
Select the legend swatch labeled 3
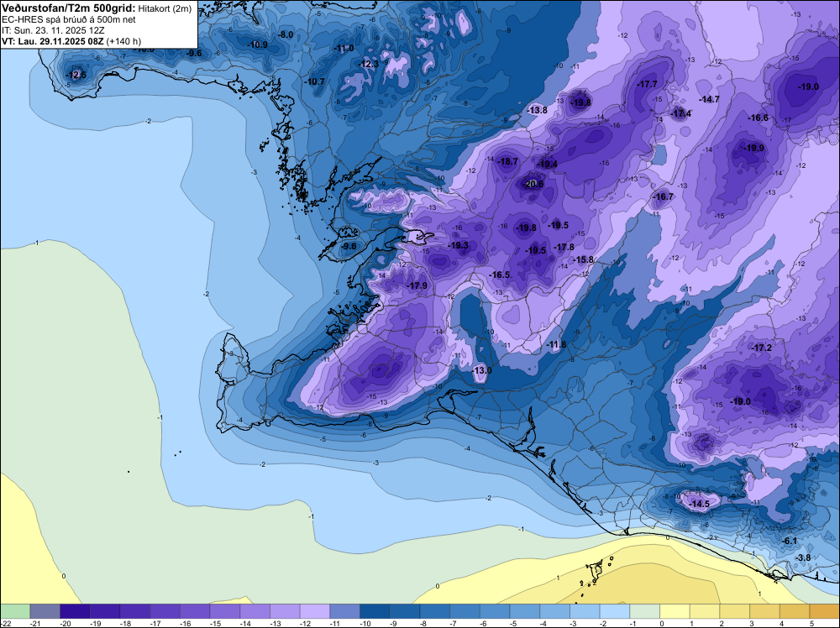pos(765,611)
